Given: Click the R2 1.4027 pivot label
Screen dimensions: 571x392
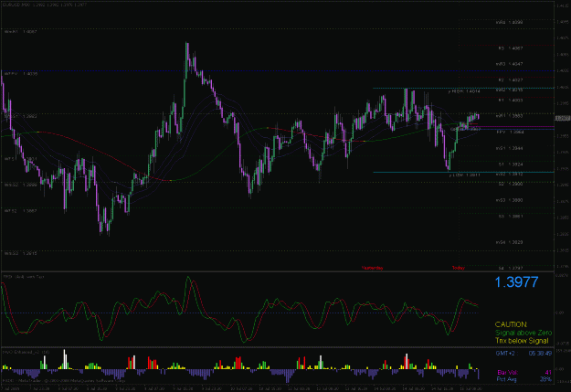Looking at the screenshot, I should (511, 80).
